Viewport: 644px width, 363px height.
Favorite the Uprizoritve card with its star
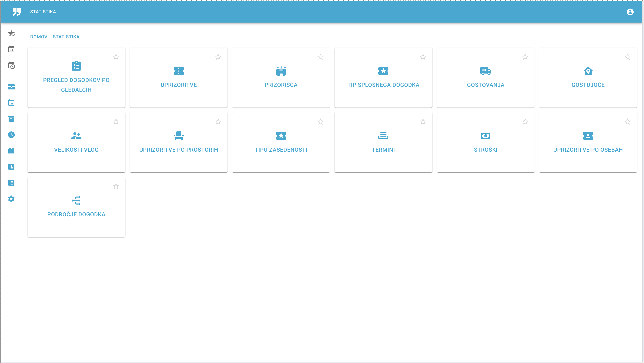tap(218, 57)
